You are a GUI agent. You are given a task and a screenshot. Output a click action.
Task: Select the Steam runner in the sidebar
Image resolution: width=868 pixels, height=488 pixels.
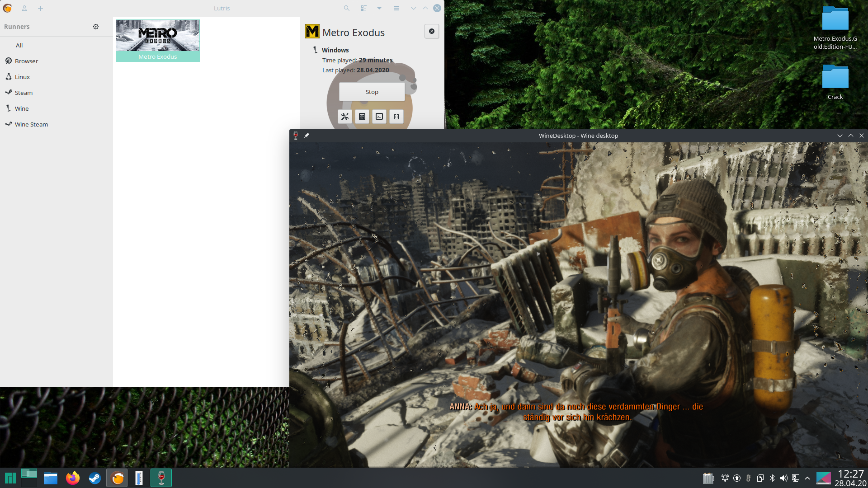tap(23, 92)
